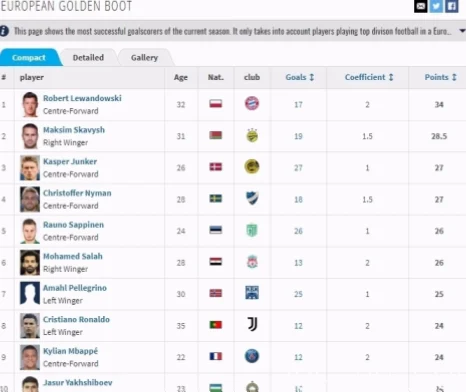Open Robert Lewandowski's player profile
Viewport: 466px width, 392px height.
coord(82,98)
